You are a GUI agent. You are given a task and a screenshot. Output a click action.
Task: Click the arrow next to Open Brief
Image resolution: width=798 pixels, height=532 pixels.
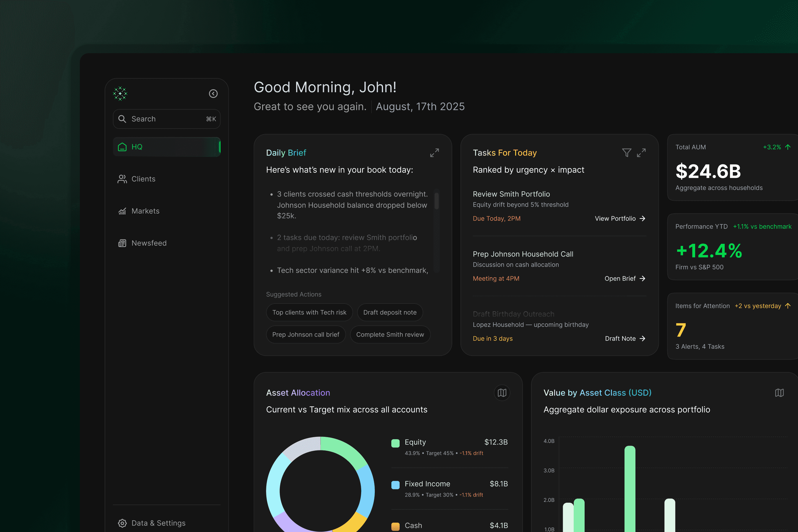tap(642, 278)
